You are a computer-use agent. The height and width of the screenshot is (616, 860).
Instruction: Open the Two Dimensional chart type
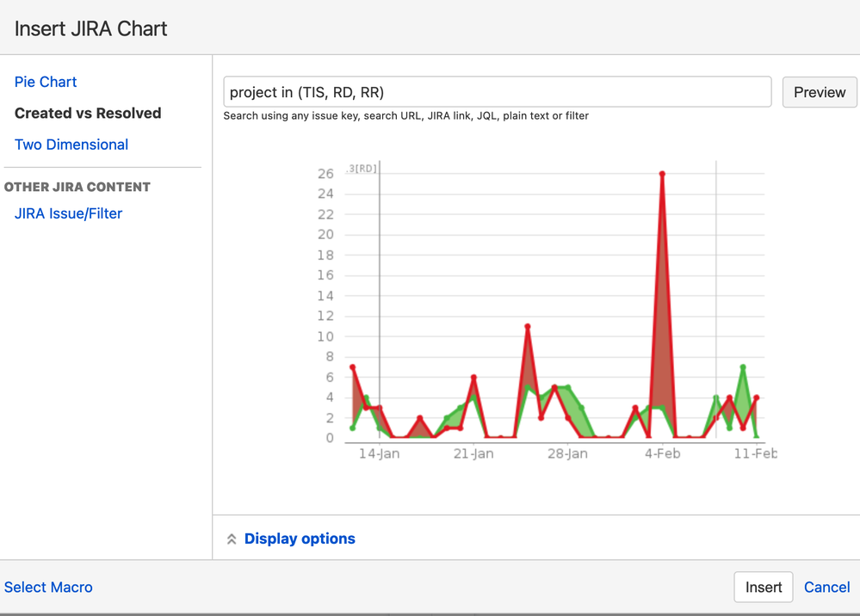click(x=71, y=145)
